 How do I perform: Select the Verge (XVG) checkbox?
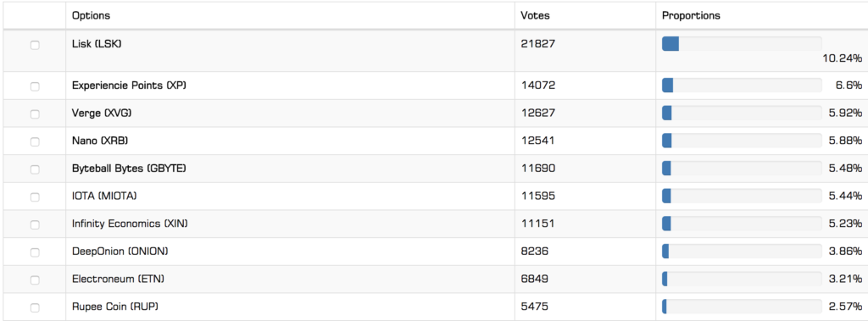pos(34,114)
